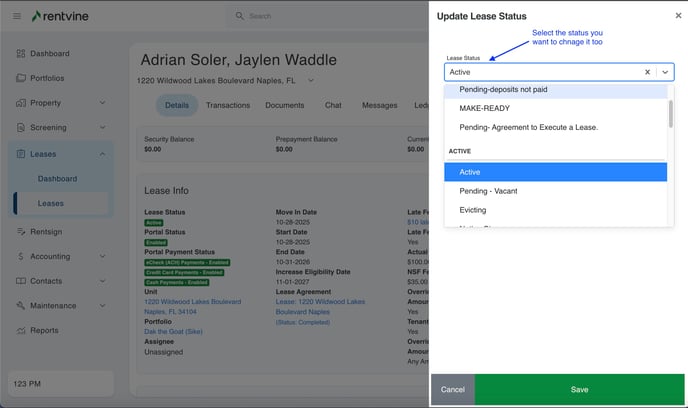Expand the Contacts menu chevron
688x408 pixels.
point(102,281)
